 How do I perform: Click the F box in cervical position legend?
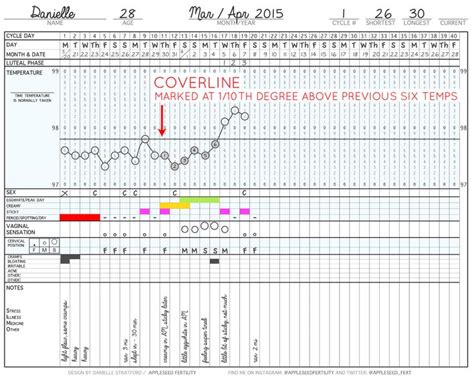(x=34, y=250)
